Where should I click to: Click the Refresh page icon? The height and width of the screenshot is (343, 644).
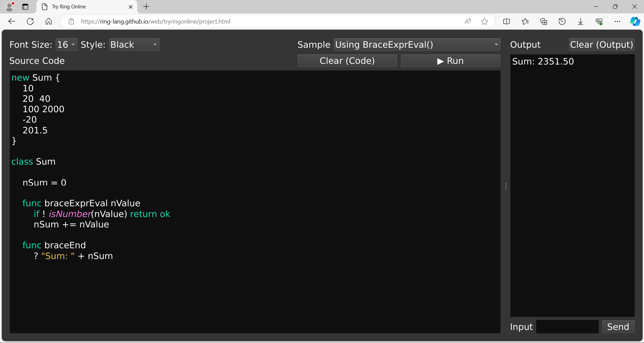point(30,22)
